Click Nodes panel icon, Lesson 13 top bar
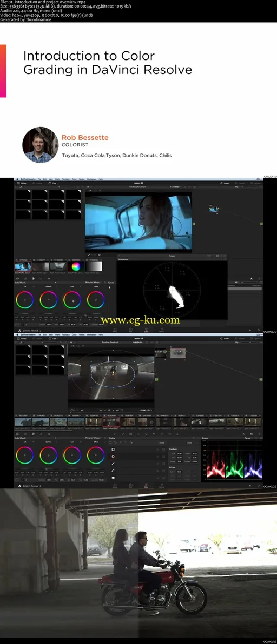The width and height of the screenshot is (277, 644). [225, 338]
